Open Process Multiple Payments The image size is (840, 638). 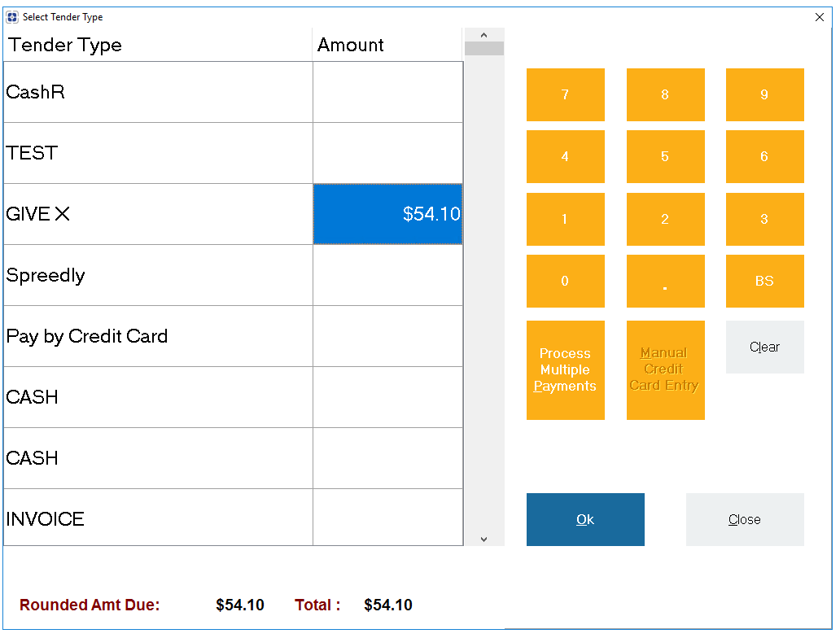[x=565, y=369]
